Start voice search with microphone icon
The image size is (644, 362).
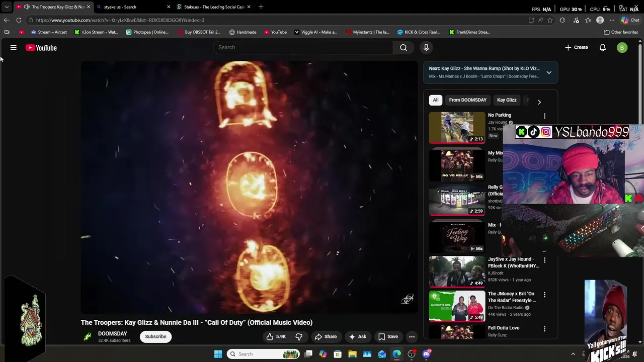[426, 47]
